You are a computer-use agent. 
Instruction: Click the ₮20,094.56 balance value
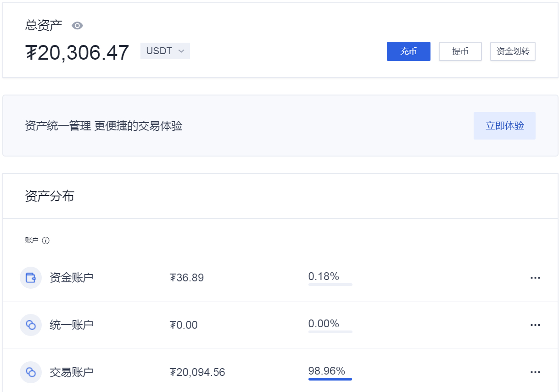click(197, 372)
